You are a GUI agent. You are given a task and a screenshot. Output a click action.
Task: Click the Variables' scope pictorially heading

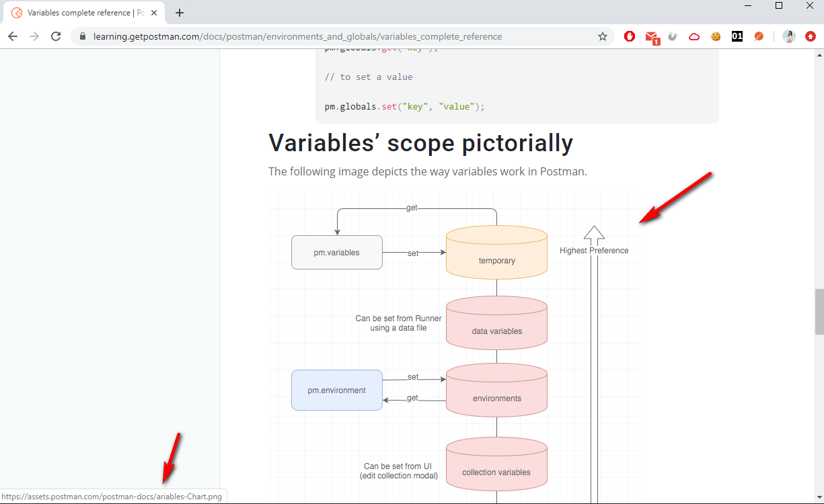(x=420, y=142)
